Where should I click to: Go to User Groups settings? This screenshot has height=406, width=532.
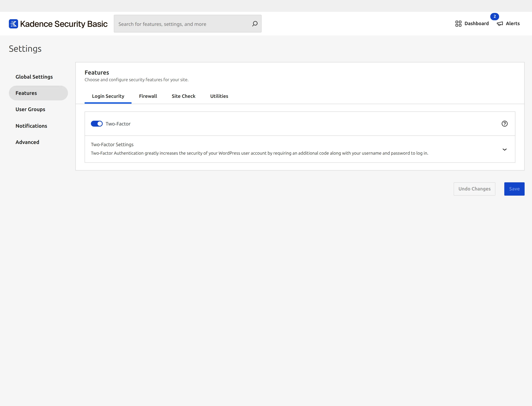click(x=30, y=109)
